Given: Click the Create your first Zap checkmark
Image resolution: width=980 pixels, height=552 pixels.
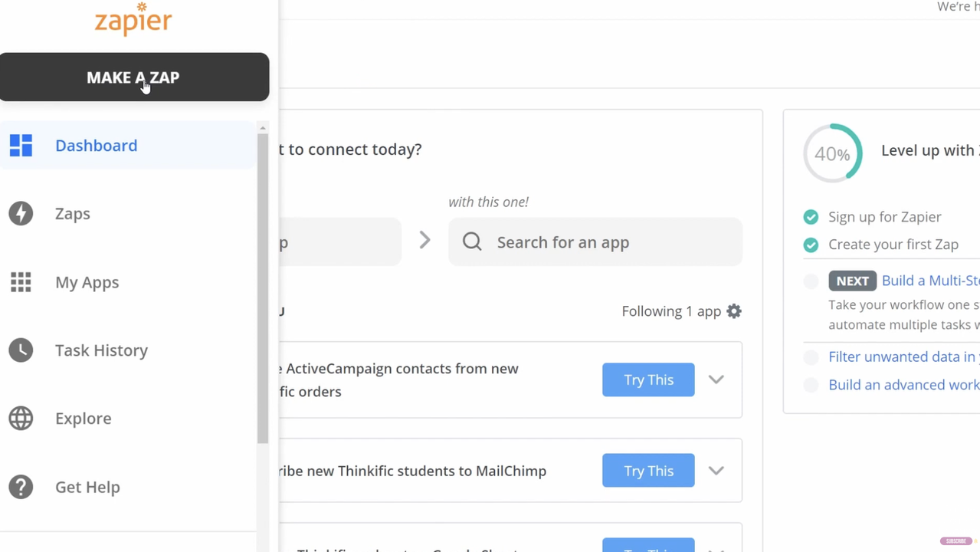Looking at the screenshot, I should click(811, 245).
